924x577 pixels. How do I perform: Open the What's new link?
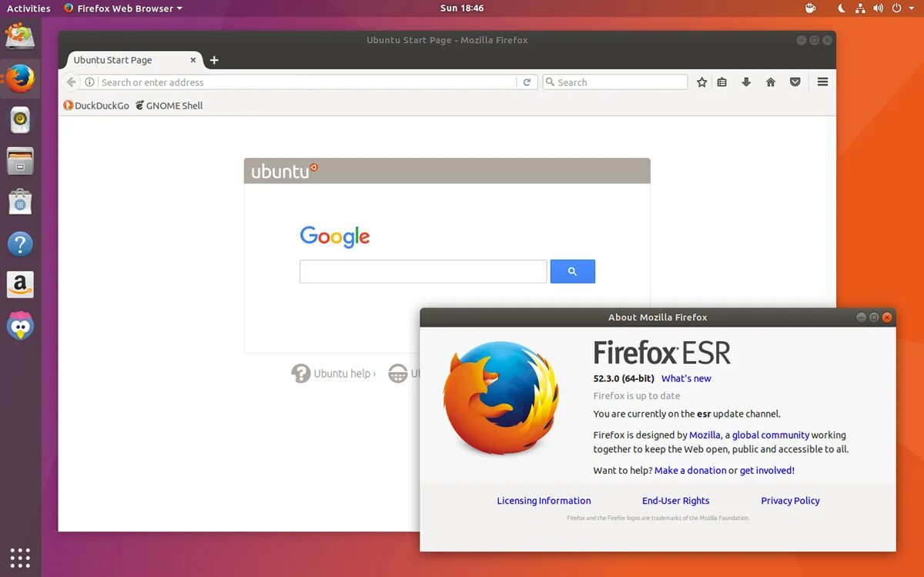tap(686, 378)
